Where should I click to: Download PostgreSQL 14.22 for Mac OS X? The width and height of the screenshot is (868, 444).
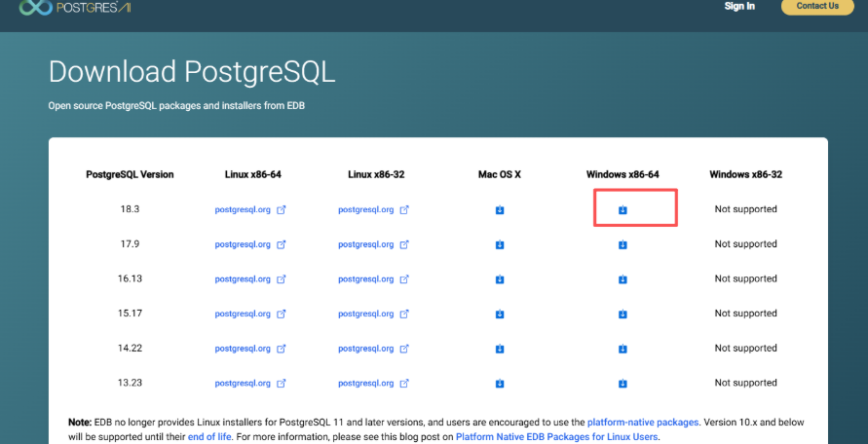point(499,349)
